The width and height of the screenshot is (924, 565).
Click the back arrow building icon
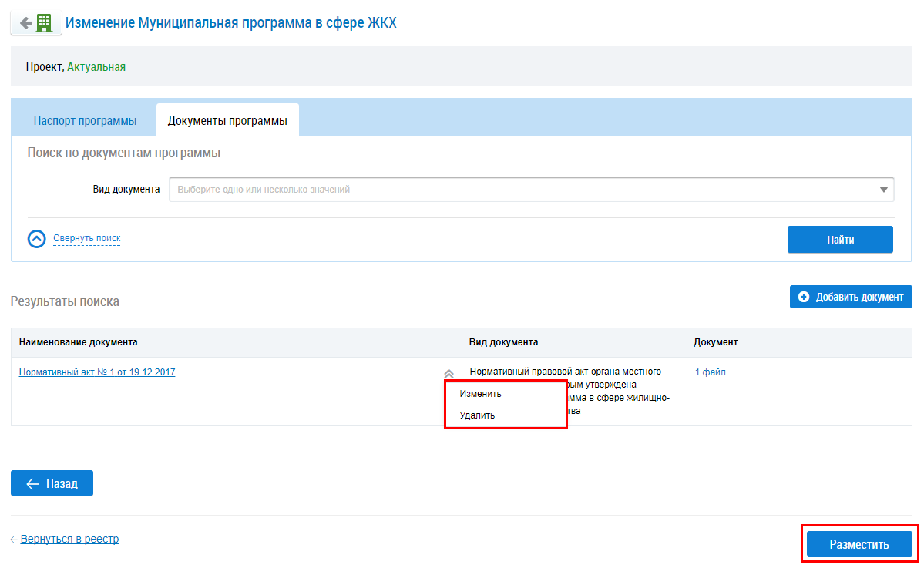tap(35, 22)
